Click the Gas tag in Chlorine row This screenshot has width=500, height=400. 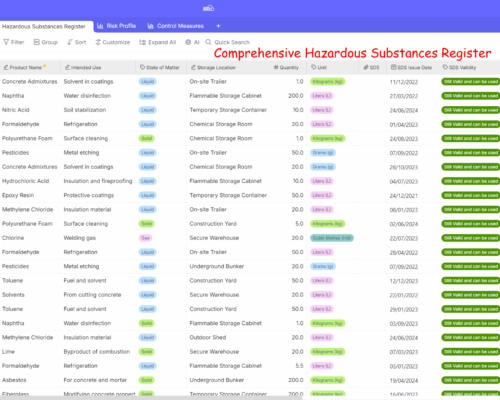pos(145,238)
